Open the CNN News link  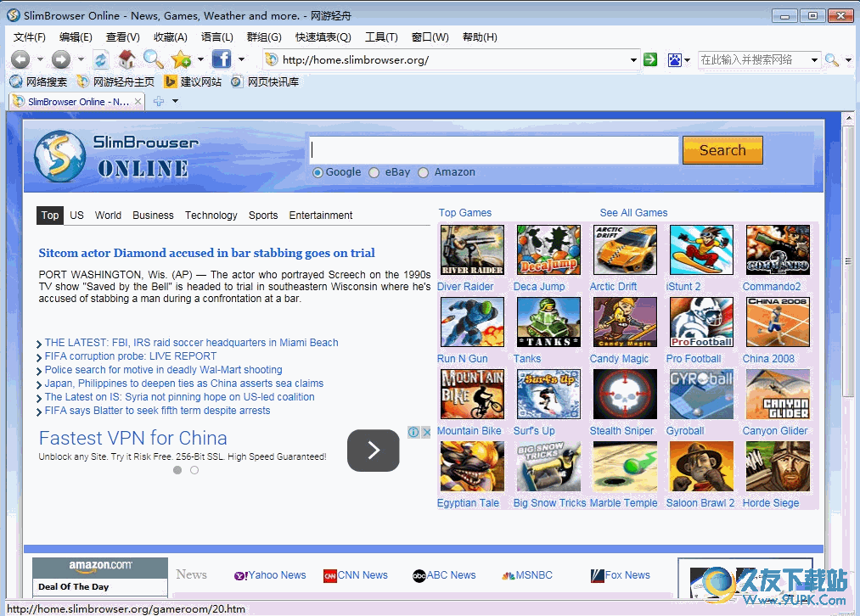[356, 575]
